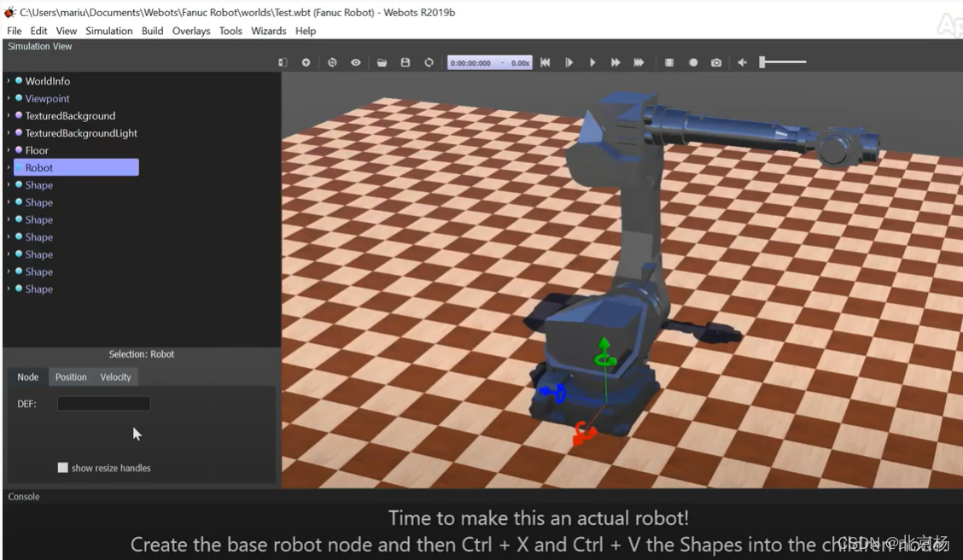The width and height of the screenshot is (963, 560).
Task: Select the fourth Shape node in tree
Action: (38, 237)
